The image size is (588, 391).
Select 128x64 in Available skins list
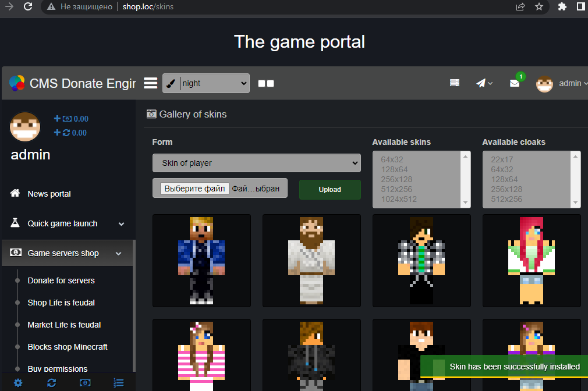[x=394, y=169]
